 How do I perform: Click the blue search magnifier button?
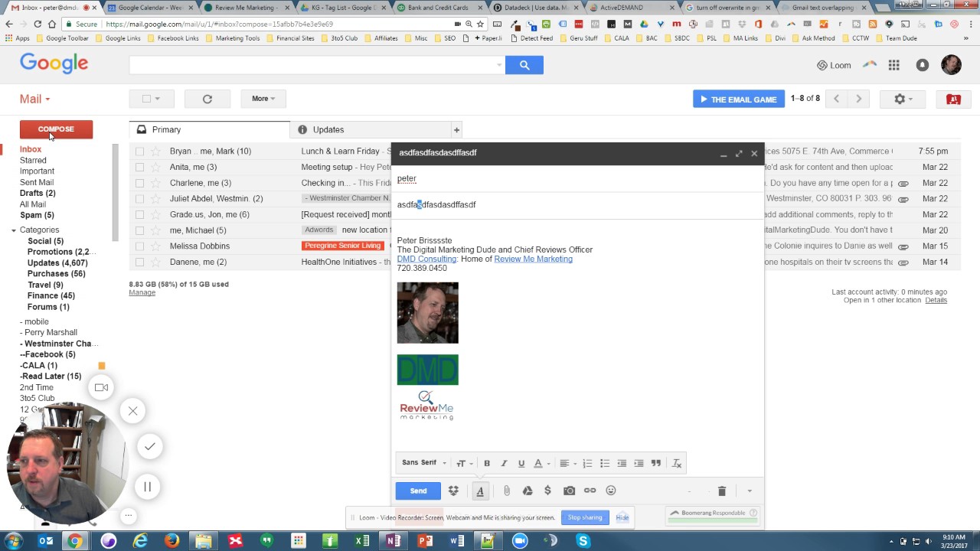pos(524,65)
